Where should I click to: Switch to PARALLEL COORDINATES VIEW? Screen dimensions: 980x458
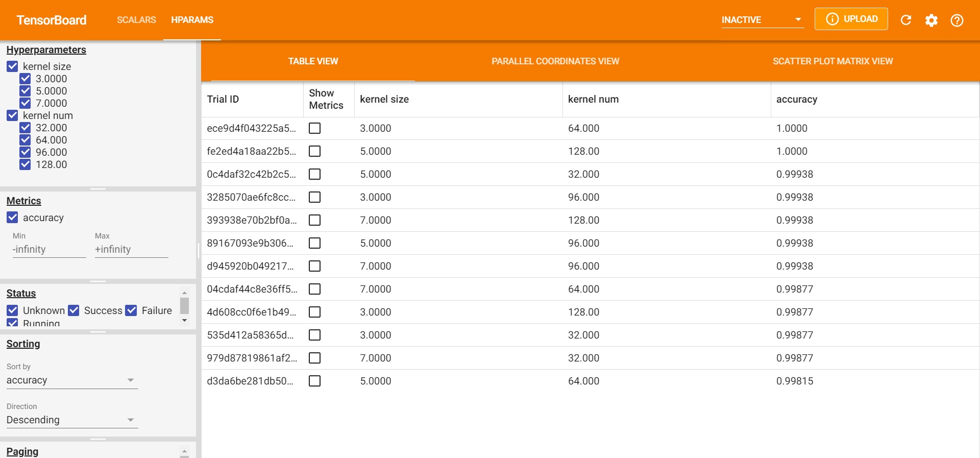point(555,61)
